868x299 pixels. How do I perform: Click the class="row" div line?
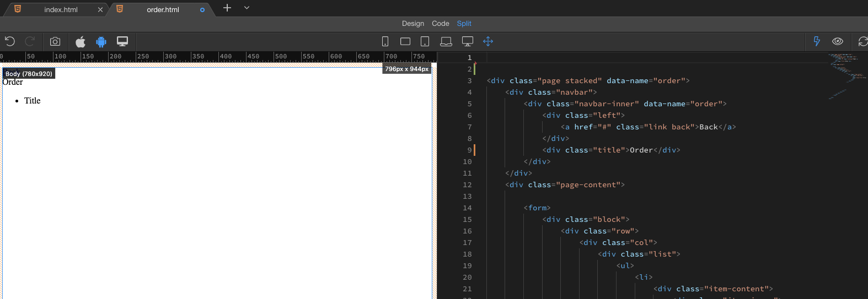point(599,231)
